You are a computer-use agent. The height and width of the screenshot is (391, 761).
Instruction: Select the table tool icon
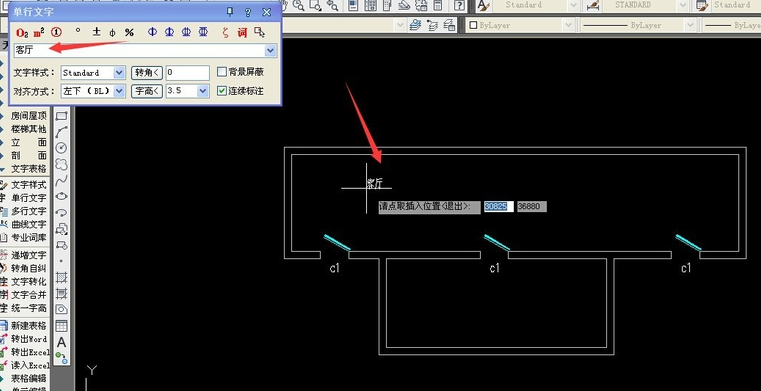tap(62, 326)
